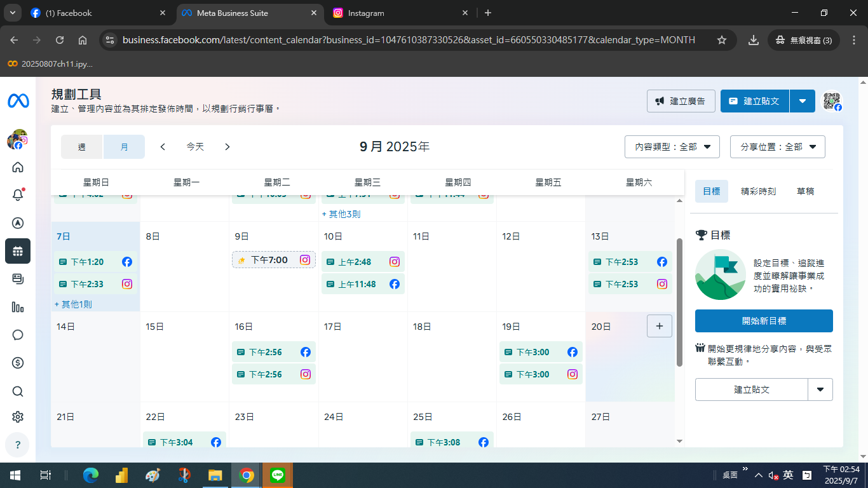868x488 pixels.
Task: Open Inbox chat bubble icon in sidebar
Action: click(x=18, y=335)
